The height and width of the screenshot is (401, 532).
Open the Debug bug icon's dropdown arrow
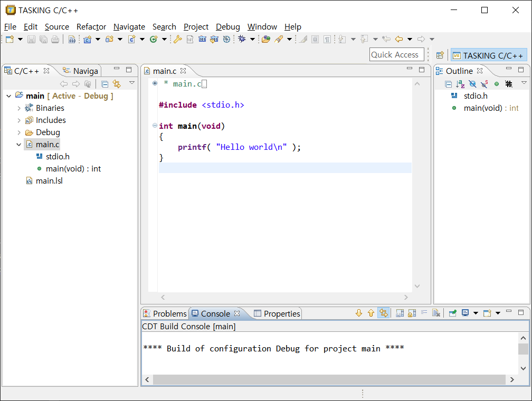pos(252,40)
